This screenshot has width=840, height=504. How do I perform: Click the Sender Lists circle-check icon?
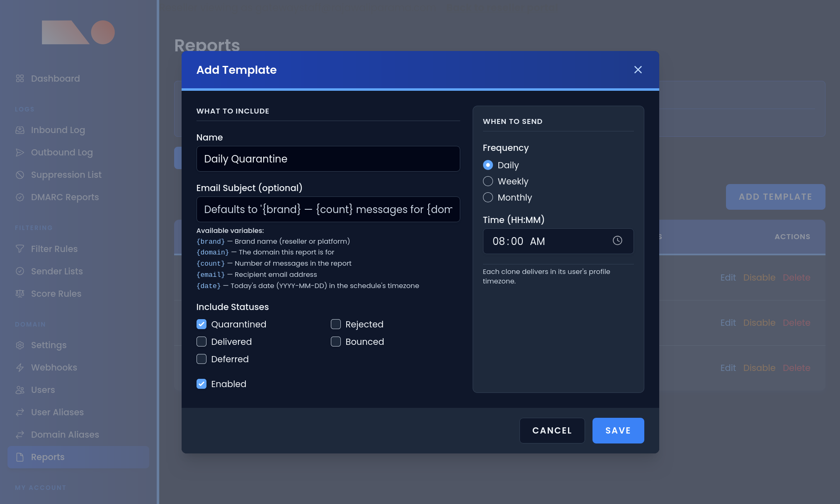[20, 271]
